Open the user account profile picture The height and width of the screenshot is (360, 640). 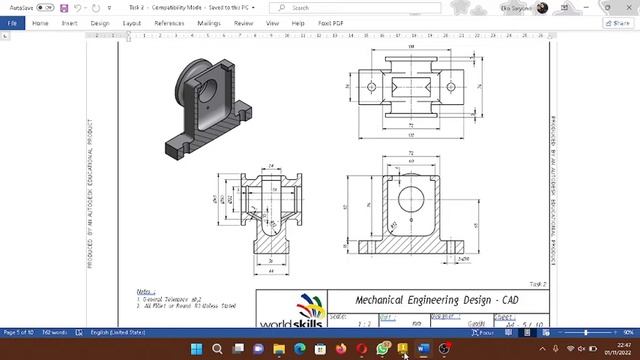pyautogui.click(x=542, y=8)
